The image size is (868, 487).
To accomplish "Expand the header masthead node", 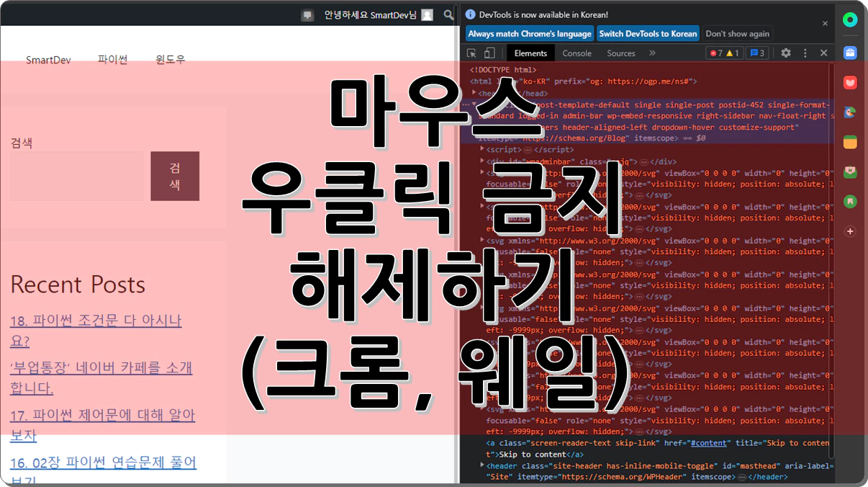I will point(483,465).
